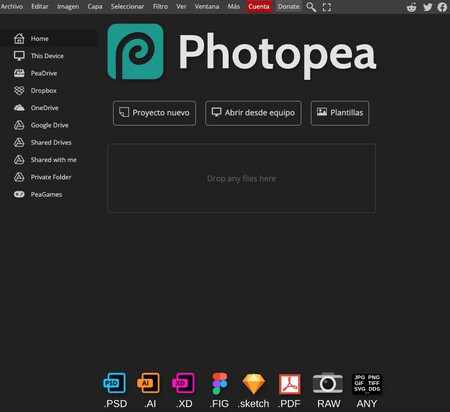Viewport: 450px width, 412px height.
Task: Open the Seleccionar menu
Action: point(127,7)
